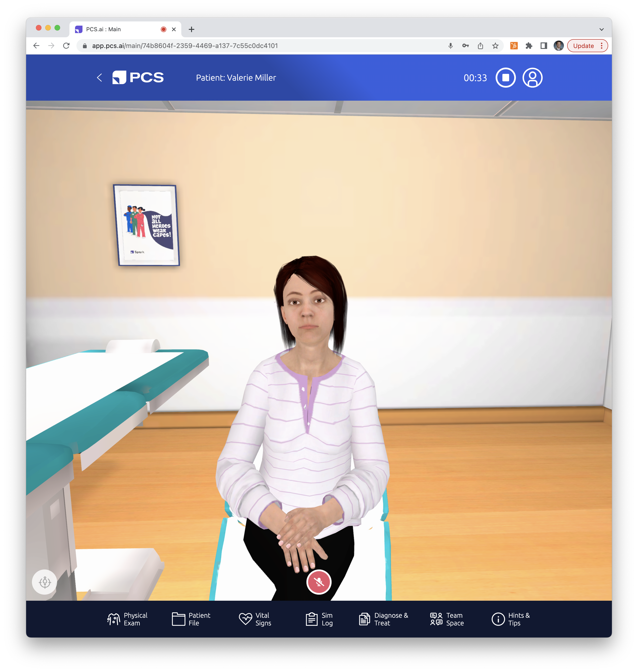638x672 pixels.
Task: Click the browser forward arrow
Action: click(x=51, y=46)
